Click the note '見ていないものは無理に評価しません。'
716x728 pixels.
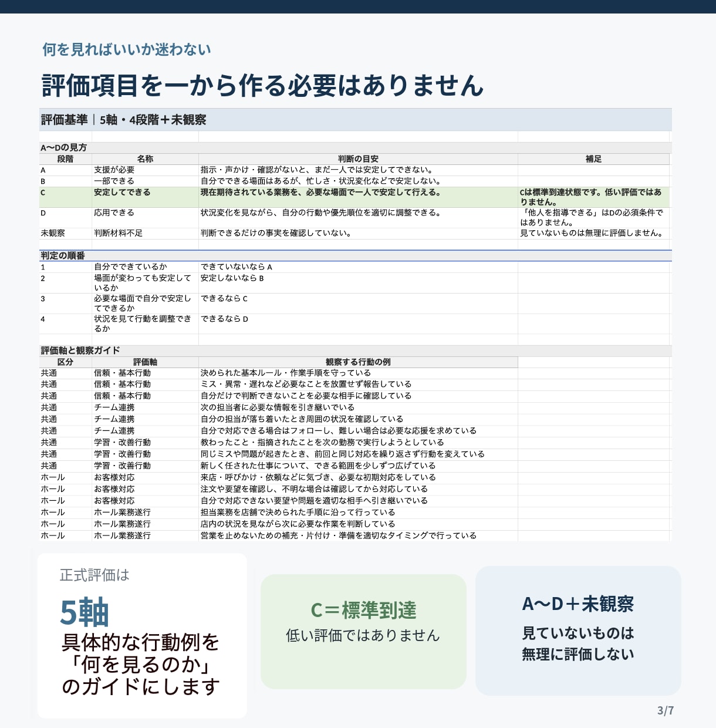[x=593, y=233]
